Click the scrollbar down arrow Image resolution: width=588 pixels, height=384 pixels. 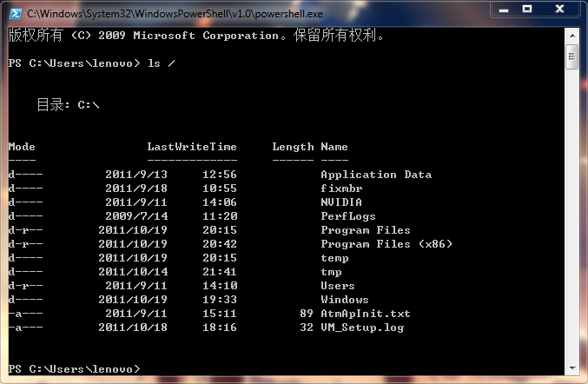(x=571, y=369)
